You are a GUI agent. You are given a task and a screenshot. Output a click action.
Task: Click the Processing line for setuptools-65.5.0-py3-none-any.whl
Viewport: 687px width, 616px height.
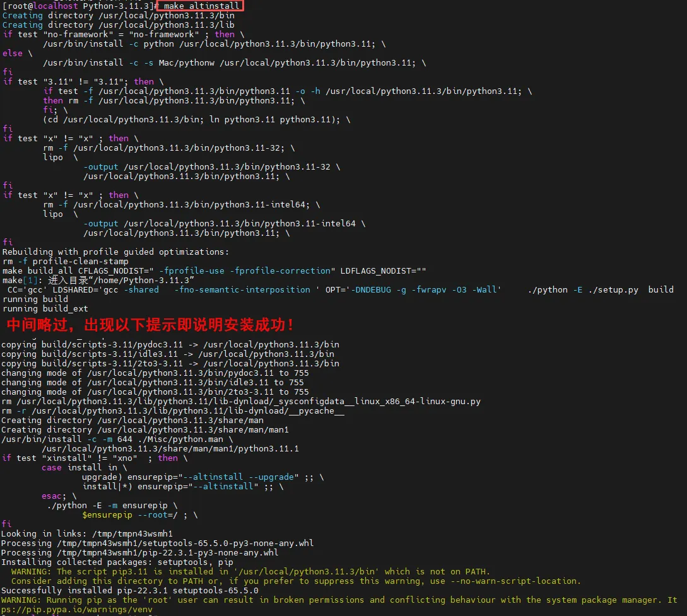click(157, 543)
